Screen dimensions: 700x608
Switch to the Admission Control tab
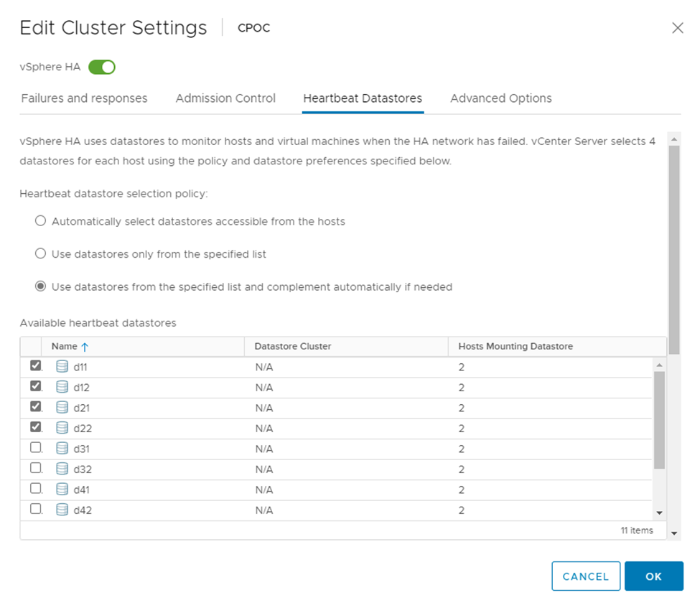225,98
